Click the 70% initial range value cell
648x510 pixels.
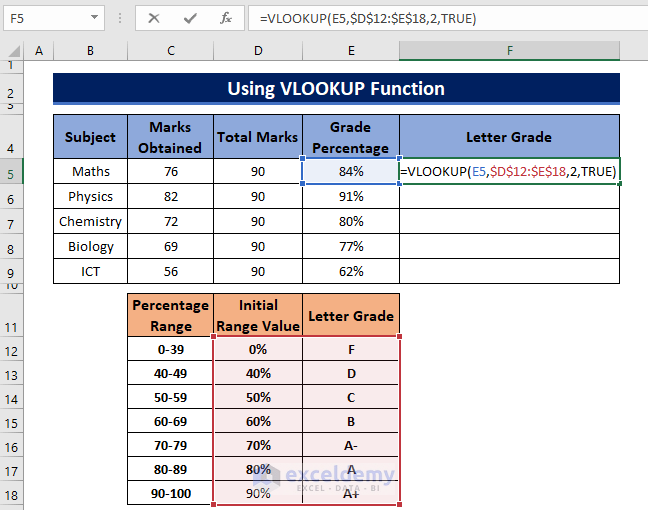click(258, 445)
